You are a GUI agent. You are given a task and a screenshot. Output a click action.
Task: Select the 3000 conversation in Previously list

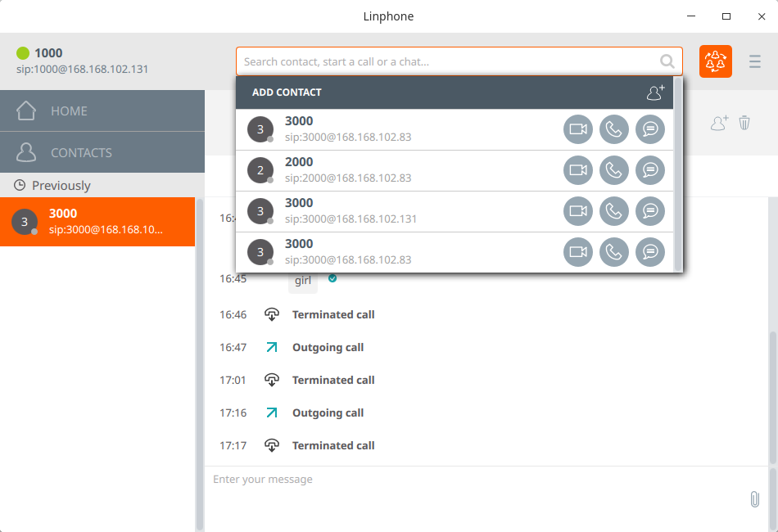97,222
